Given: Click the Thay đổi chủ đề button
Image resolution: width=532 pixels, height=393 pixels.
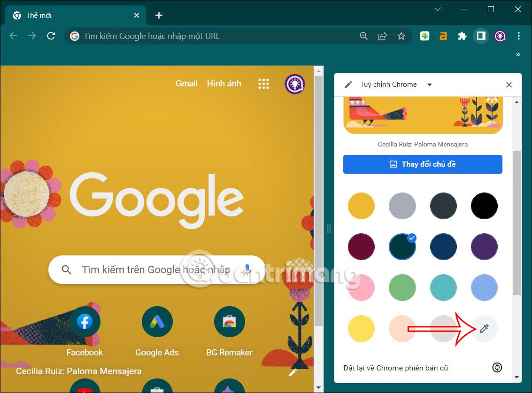Looking at the screenshot, I should (422, 164).
